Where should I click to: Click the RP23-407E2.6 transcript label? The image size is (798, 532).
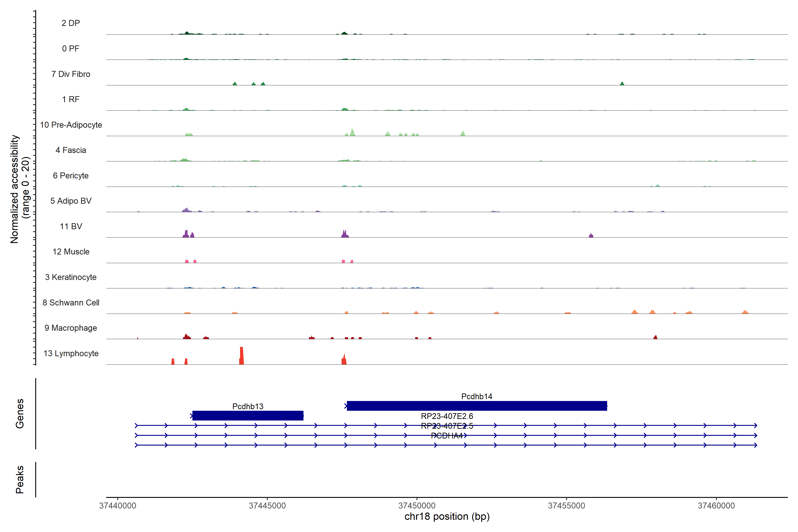[x=447, y=416]
